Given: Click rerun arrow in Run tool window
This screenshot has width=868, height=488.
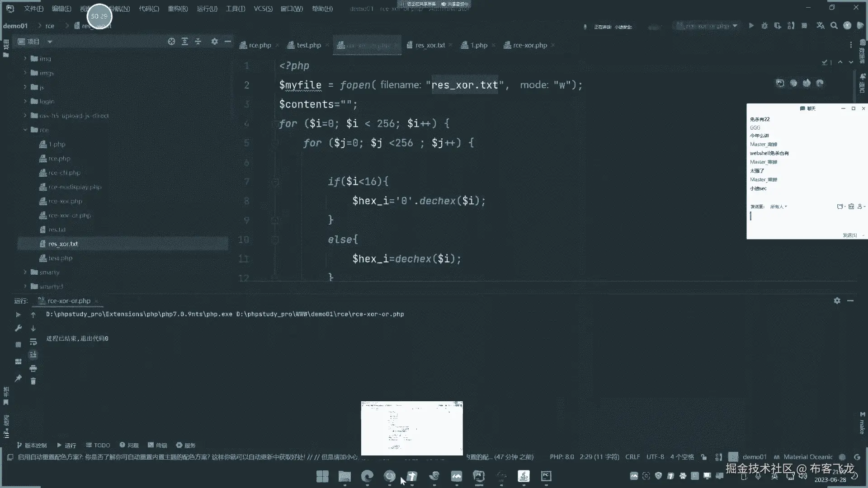Looking at the screenshot, I should (x=18, y=314).
